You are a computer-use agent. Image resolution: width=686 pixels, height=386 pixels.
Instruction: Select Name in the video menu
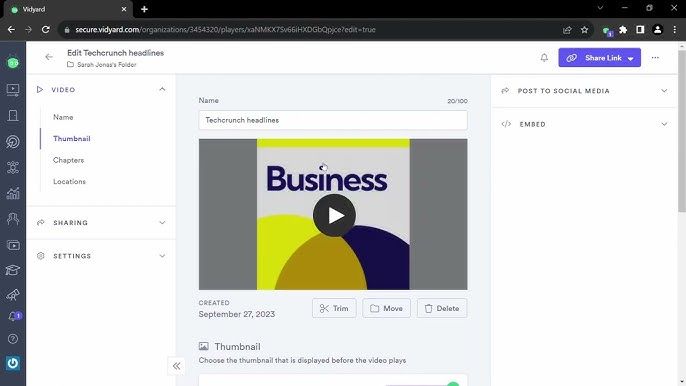click(x=63, y=117)
